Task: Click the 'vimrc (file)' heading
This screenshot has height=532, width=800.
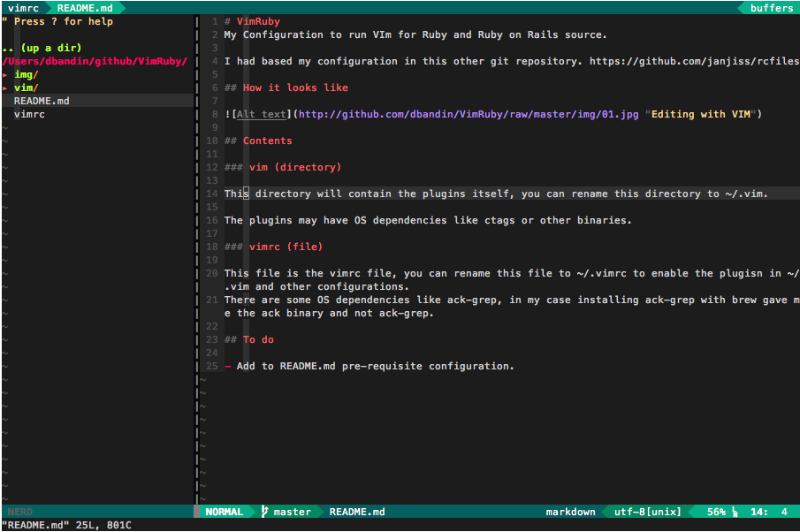Action: 286,247
